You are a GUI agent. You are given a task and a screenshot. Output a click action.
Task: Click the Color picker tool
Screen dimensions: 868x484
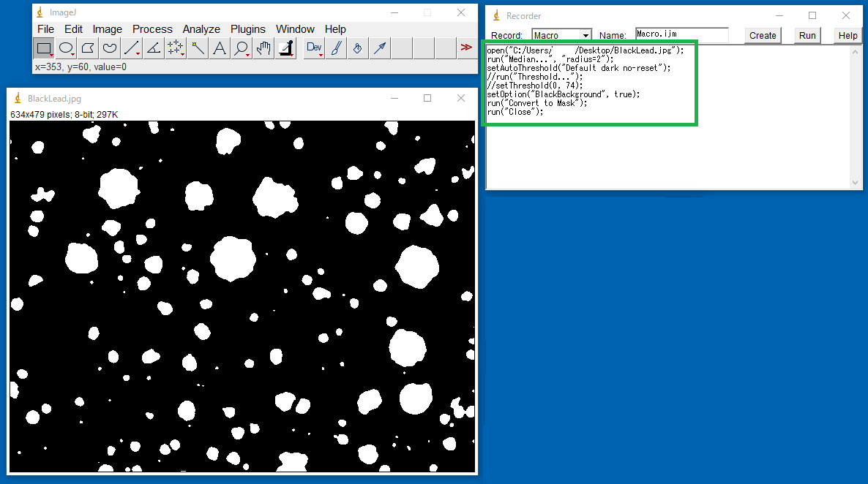pos(285,48)
